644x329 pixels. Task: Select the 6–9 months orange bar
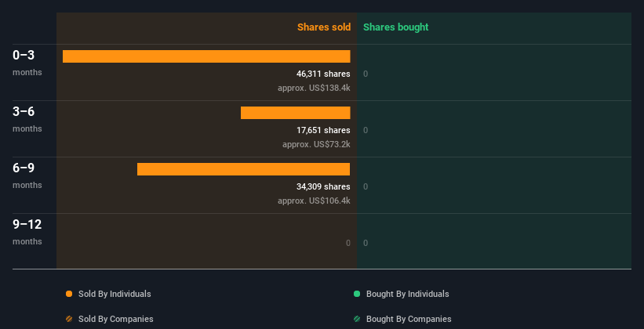tap(243, 169)
